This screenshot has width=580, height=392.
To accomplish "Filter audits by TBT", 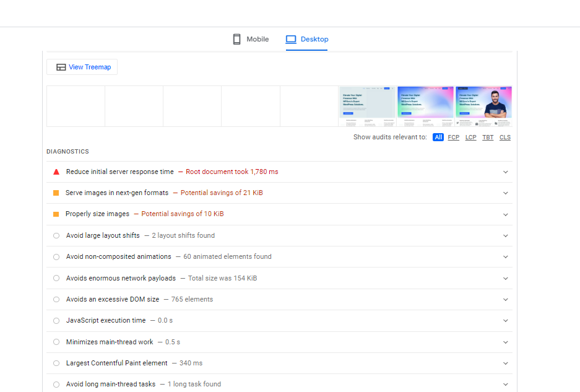I will point(488,137).
